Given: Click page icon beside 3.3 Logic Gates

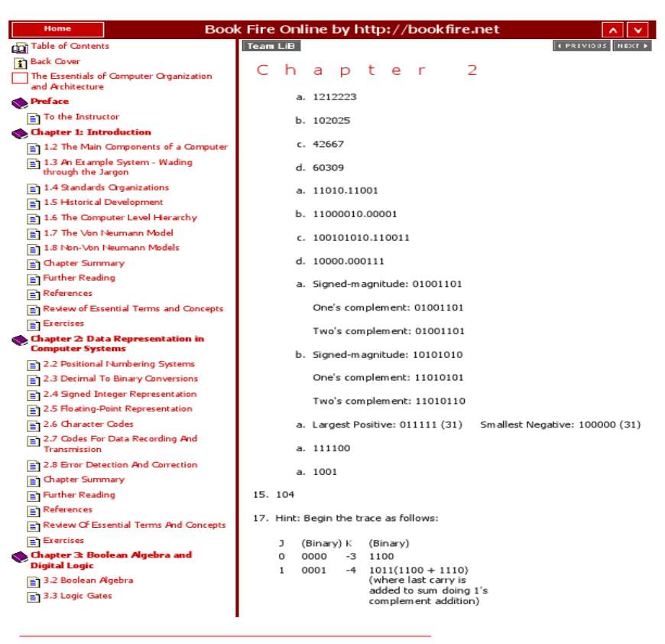Looking at the screenshot, I should 34,597.
